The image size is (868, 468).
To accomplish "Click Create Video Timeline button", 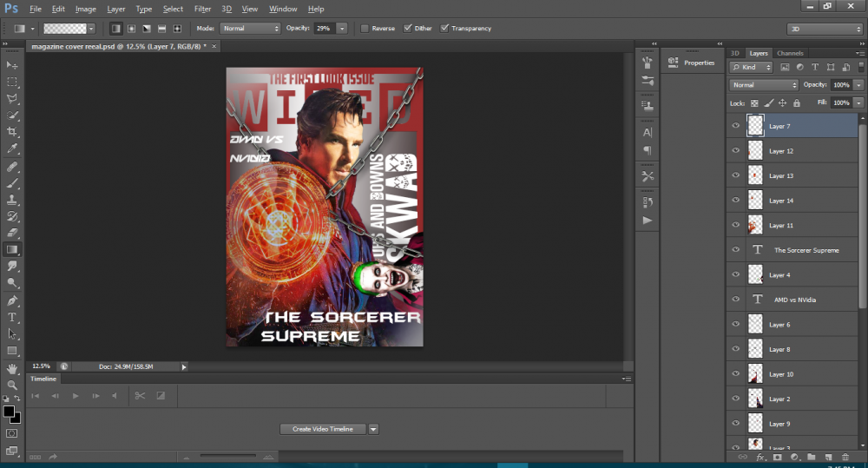I will pos(323,429).
